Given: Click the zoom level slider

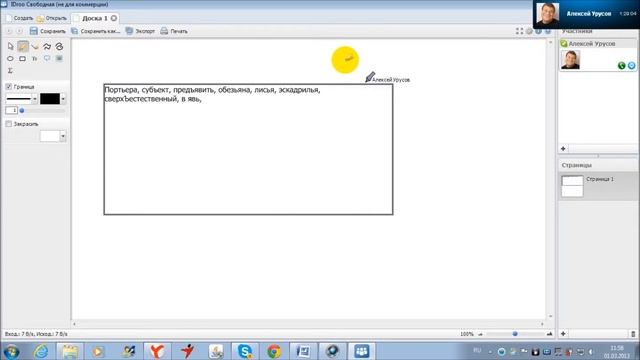Looking at the screenshot, I should (515, 334).
